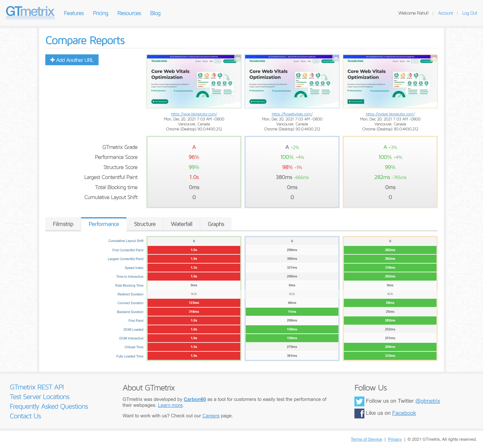This screenshot has height=448, width=483.
Task: Click the GTmetrix logo
Action: click(x=30, y=12)
